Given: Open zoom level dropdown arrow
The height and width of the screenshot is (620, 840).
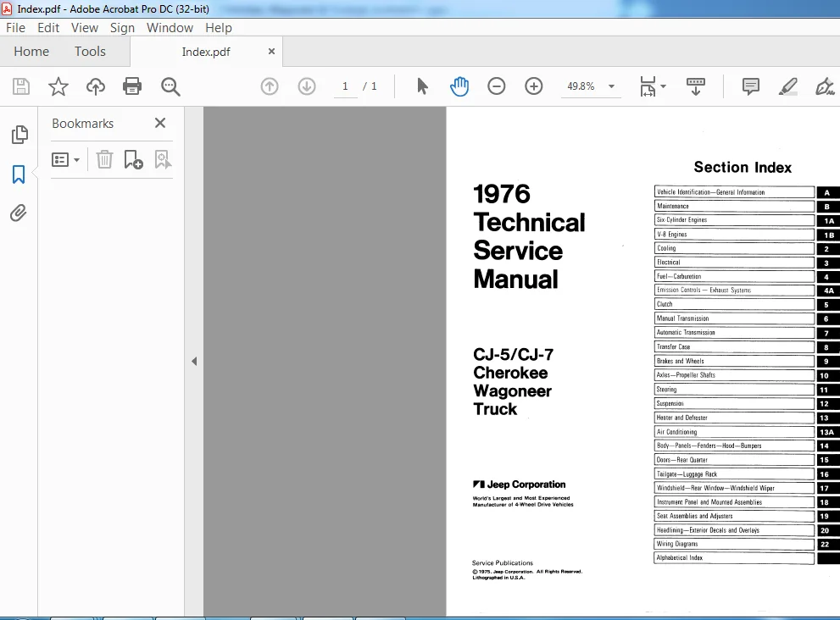Looking at the screenshot, I should click(611, 86).
